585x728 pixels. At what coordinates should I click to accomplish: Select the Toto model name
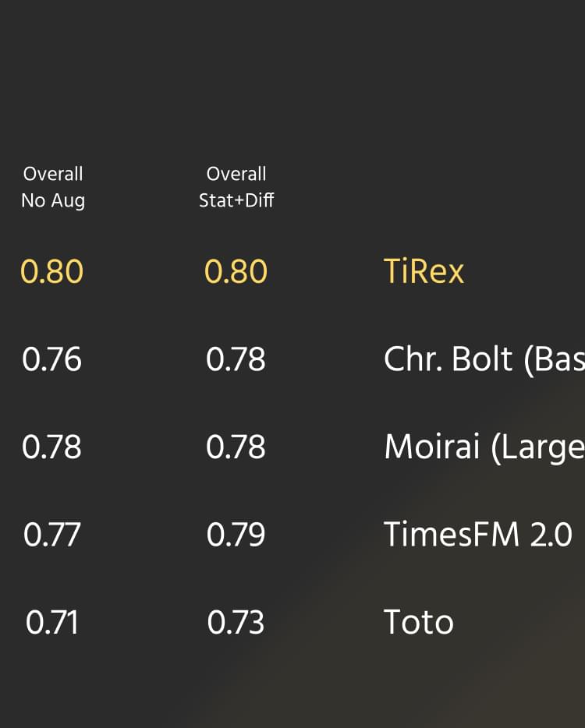coord(419,622)
